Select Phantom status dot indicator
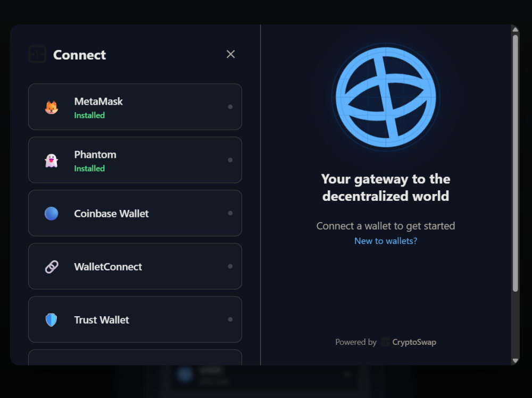 (230, 160)
